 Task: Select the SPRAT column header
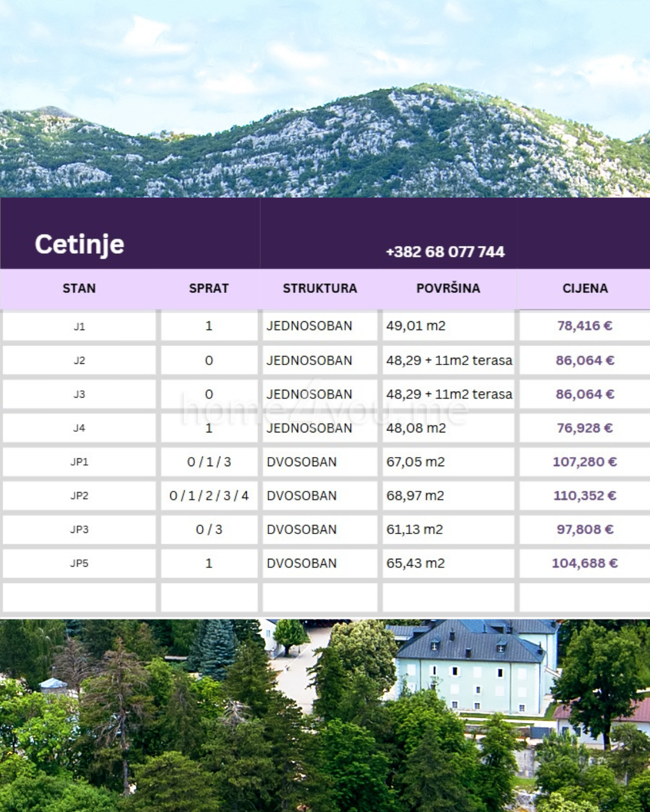(209, 288)
